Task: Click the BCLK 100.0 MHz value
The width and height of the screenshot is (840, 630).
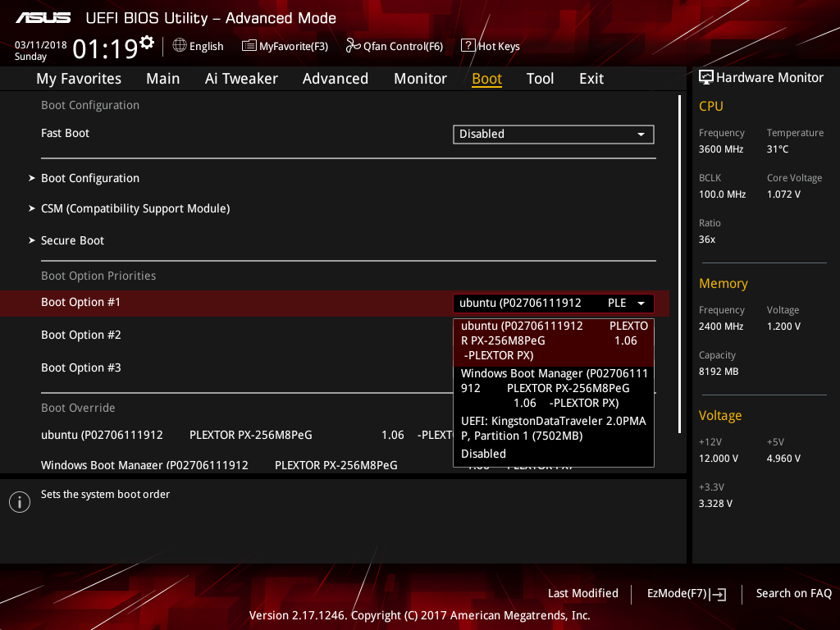Action: 722,194
